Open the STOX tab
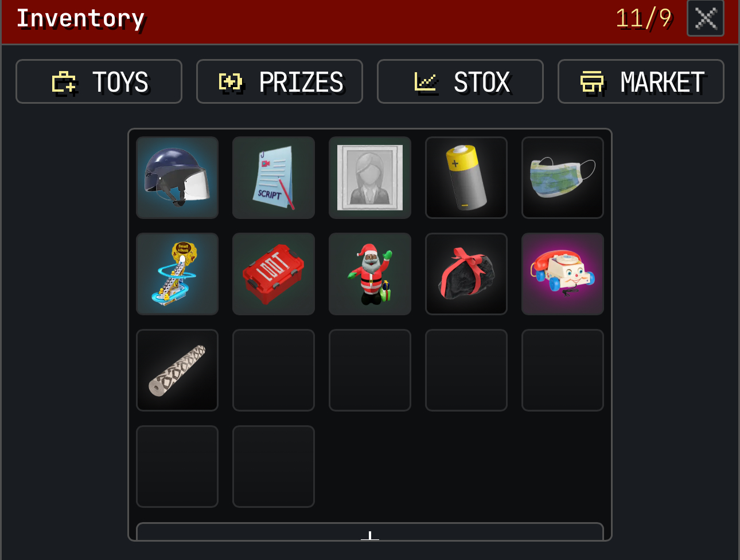The width and height of the screenshot is (740, 560). pyautogui.click(x=460, y=81)
